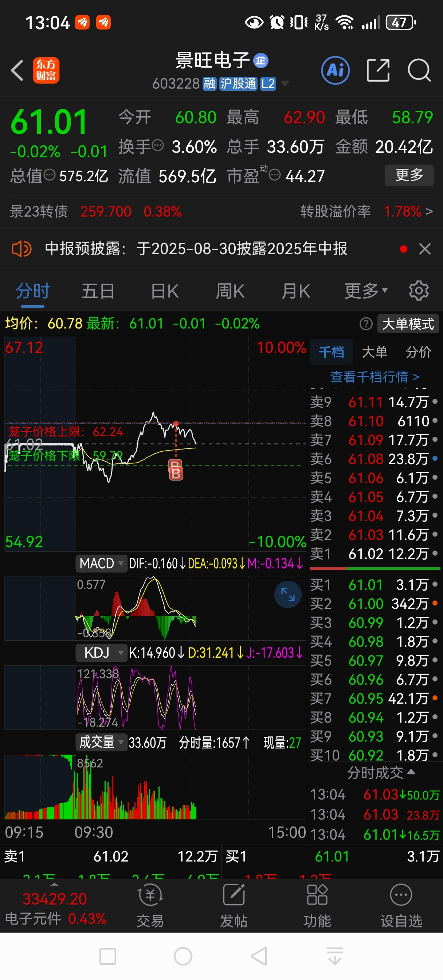Select the 千档 order book tab

[331, 352]
